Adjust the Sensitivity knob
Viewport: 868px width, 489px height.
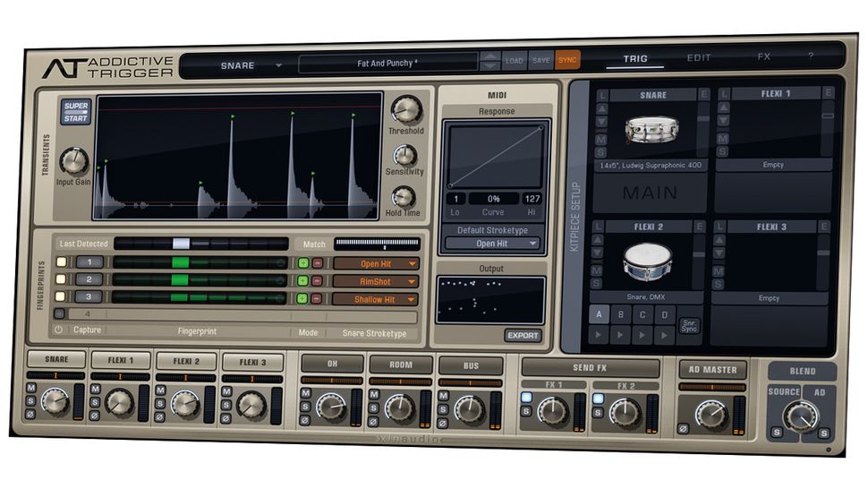click(404, 156)
